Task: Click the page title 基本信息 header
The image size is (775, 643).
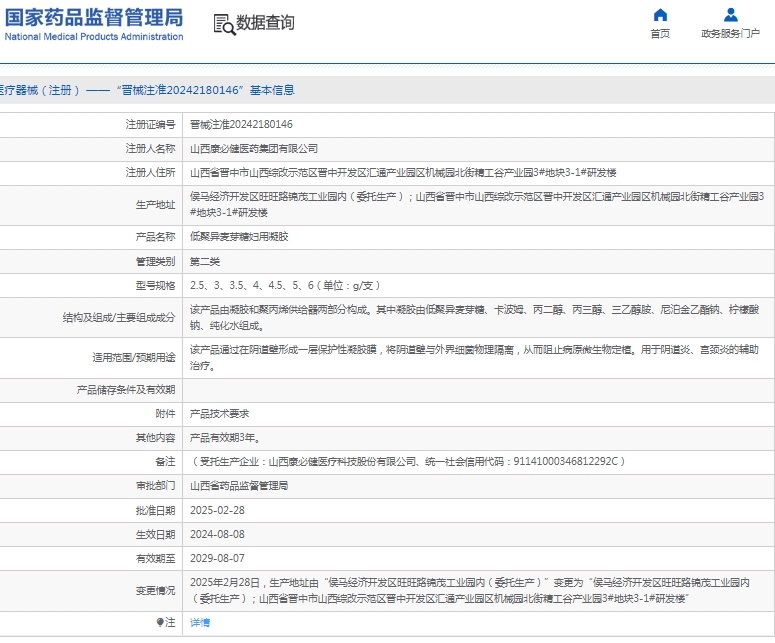Action: 272,90
